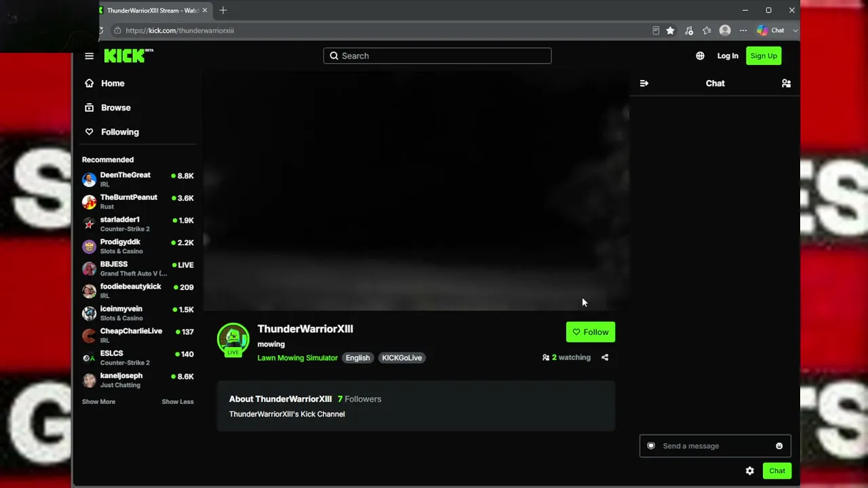Click TheBurntPeanut's avatar

pyautogui.click(x=89, y=202)
